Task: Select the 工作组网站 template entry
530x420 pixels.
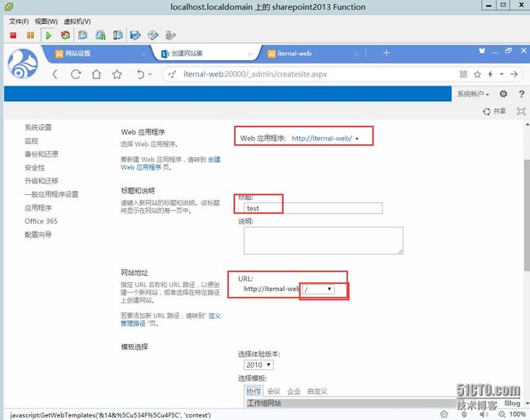Action: pyautogui.click(x=351, y=403)
